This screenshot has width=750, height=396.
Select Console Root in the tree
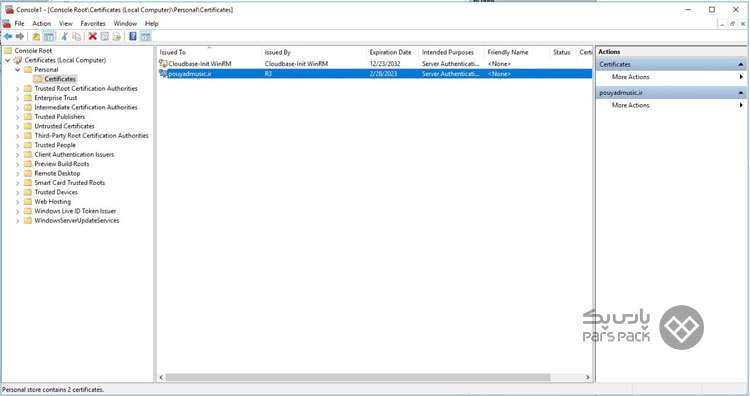point(33,51)
